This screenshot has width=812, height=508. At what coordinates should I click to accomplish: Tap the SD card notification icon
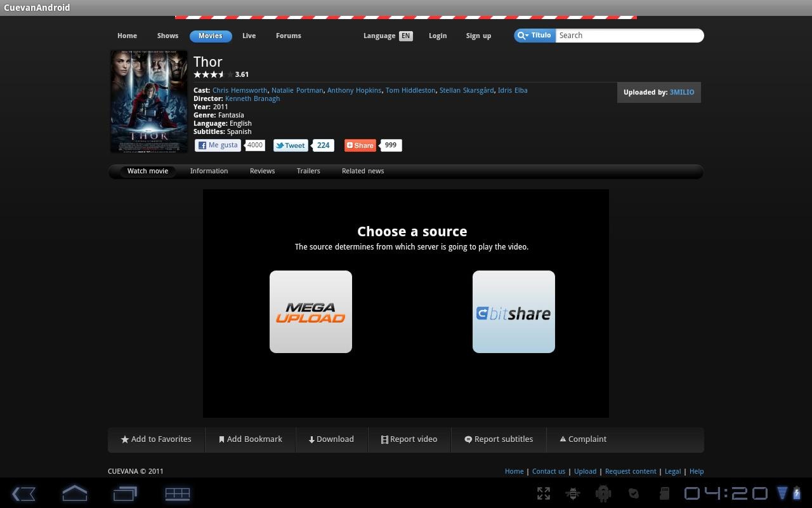click(664, 493)
